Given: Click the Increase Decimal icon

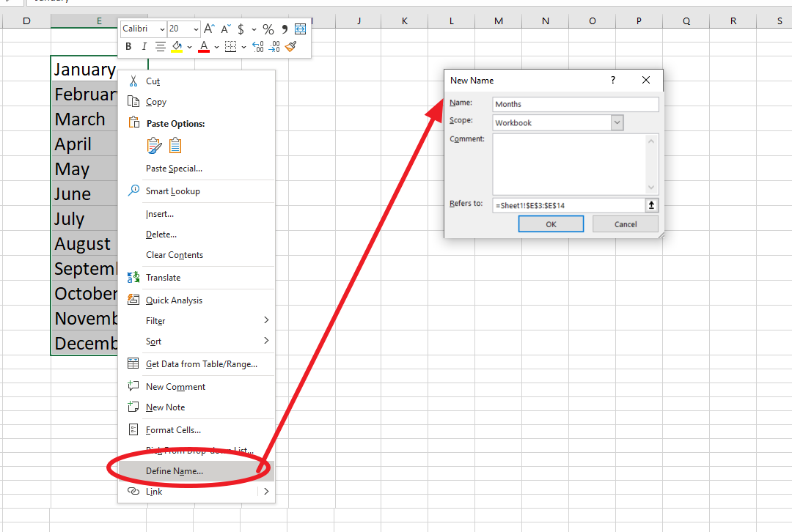Looking at the screenshot, I should pyautogui.click(x=257, y=46).
